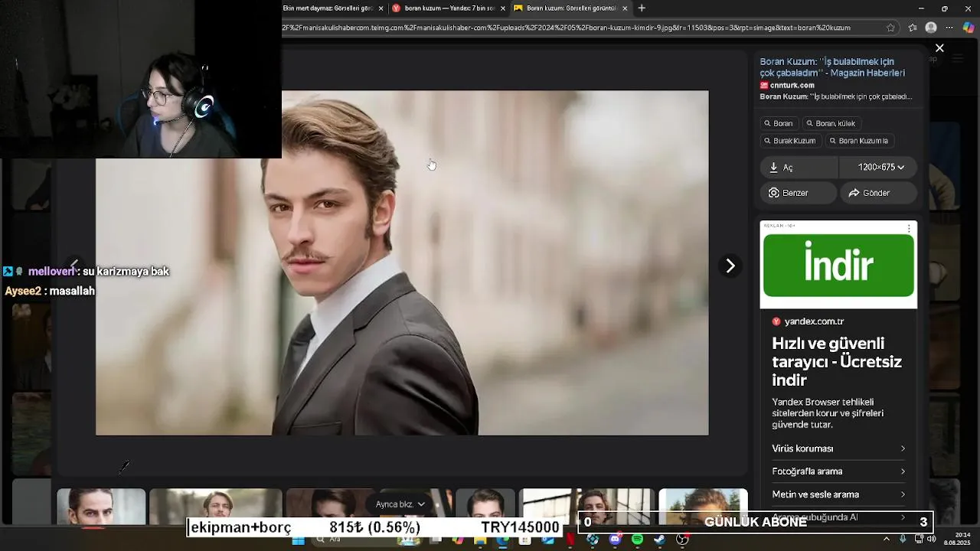Go to the next image with right arrow
Screen dimensions: 980x551
click(730, 266)
